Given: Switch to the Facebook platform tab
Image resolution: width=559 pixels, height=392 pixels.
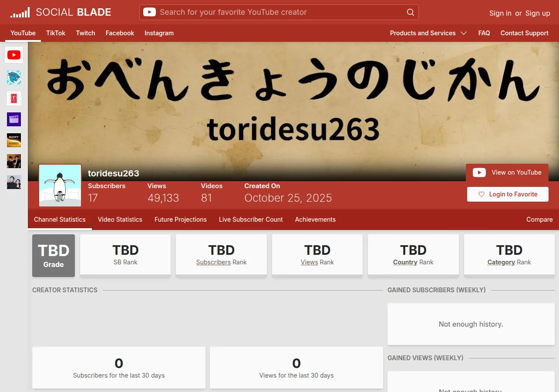Looking at the screenshot, I should click(120, 33).
